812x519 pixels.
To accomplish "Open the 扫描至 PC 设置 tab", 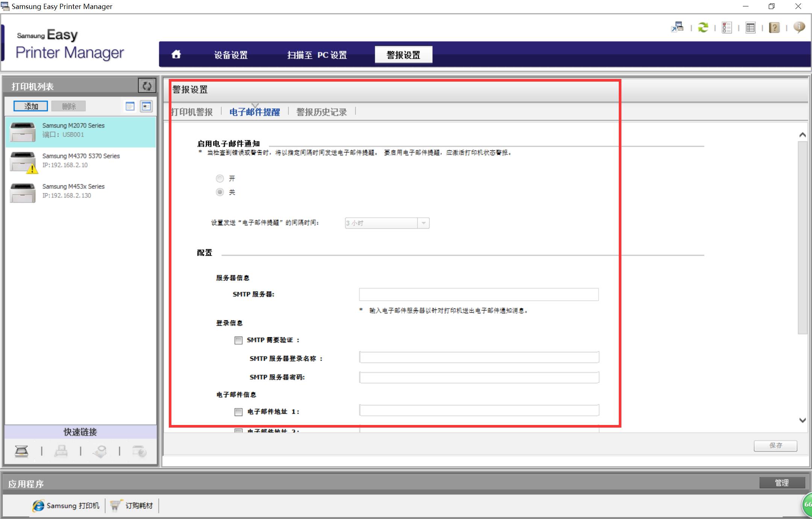I will (317, 55).
